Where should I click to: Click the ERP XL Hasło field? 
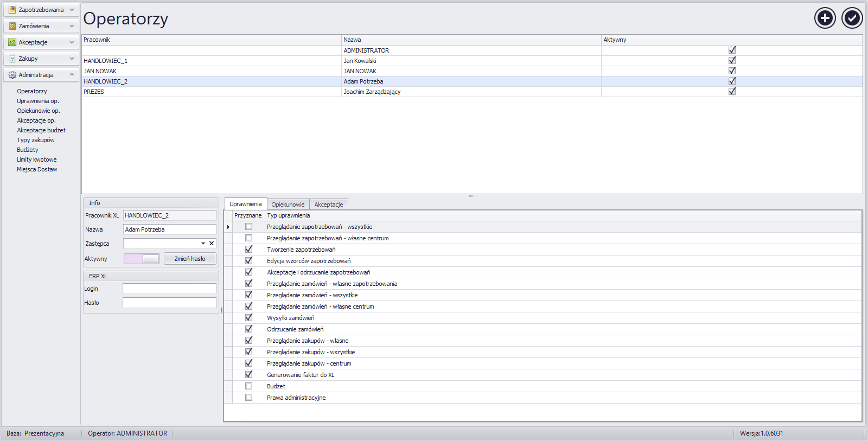(169, 303)
